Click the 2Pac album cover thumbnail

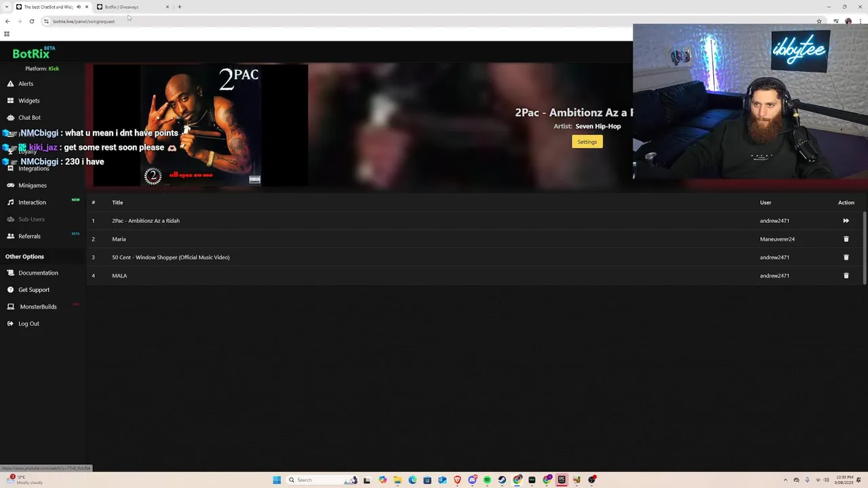pos(201,125)
